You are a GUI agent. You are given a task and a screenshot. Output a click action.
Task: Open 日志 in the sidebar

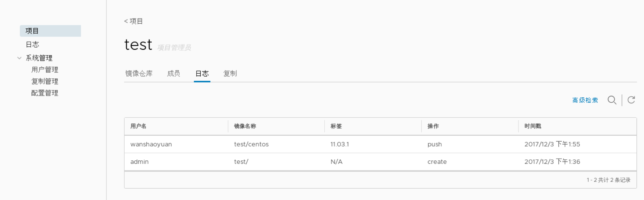click(32, 45)
